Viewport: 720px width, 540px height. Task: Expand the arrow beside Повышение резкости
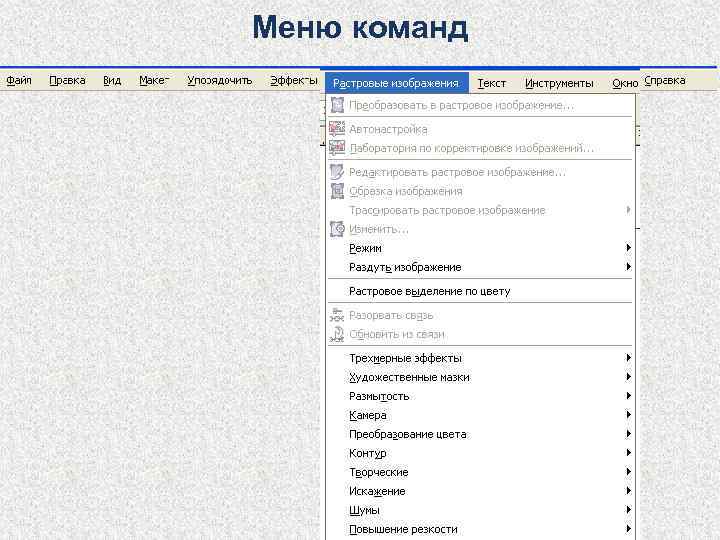(628, 529)
